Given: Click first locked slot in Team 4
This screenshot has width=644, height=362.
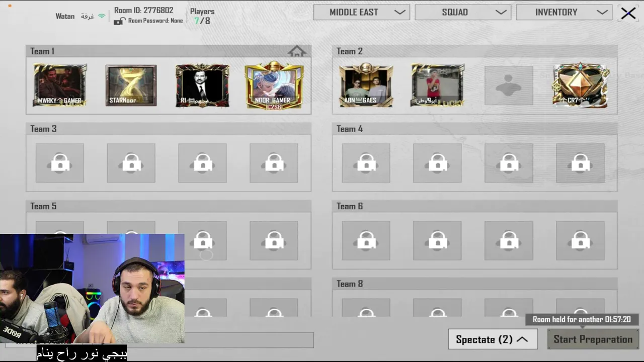Looking at the screenshot, I should [366, 163].
